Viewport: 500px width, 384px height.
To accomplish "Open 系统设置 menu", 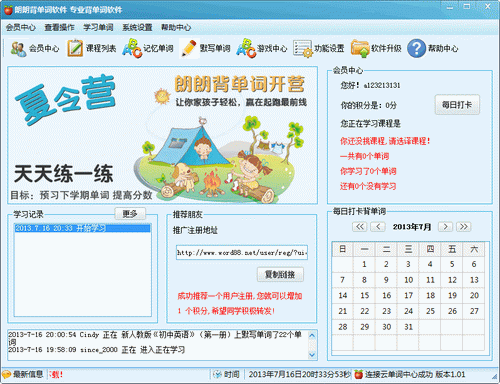I will tap(137, 27).
